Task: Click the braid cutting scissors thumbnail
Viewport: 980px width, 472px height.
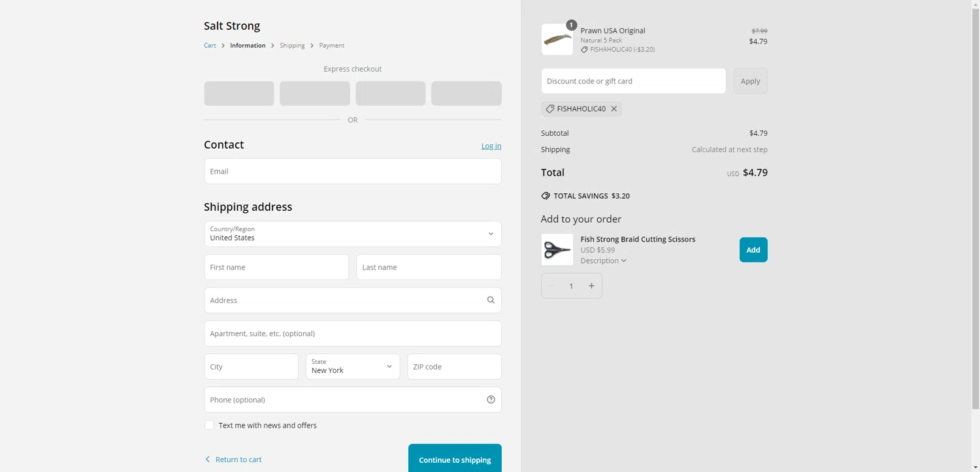Action: click(557, 249)
